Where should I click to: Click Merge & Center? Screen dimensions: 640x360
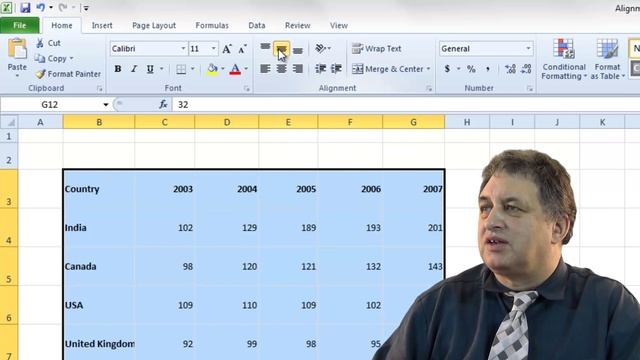(388, 69)
